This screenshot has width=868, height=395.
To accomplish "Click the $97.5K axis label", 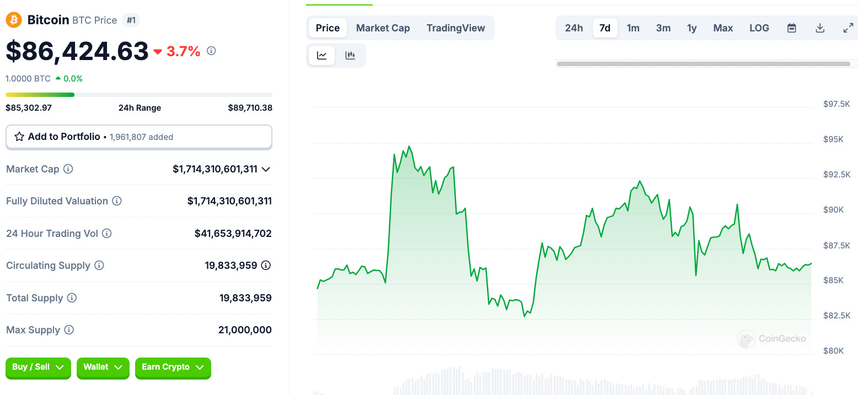I will pyautogui.click(x=837, y=104).
